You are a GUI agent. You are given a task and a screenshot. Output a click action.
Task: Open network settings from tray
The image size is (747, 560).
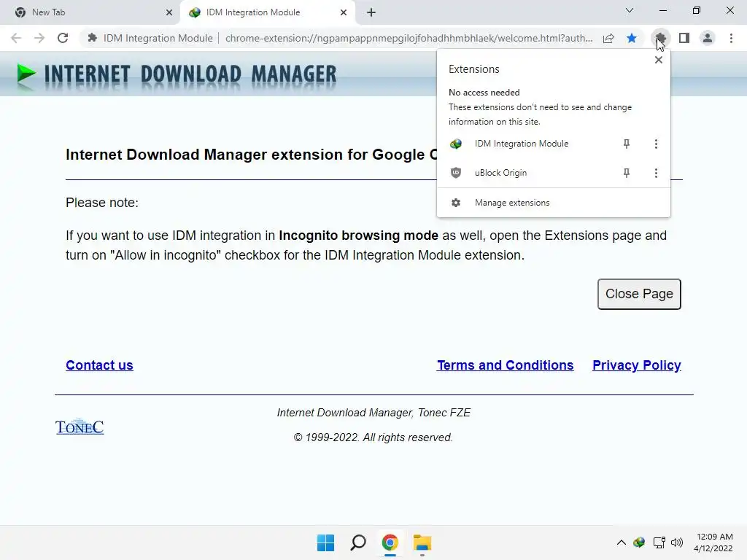659,542
